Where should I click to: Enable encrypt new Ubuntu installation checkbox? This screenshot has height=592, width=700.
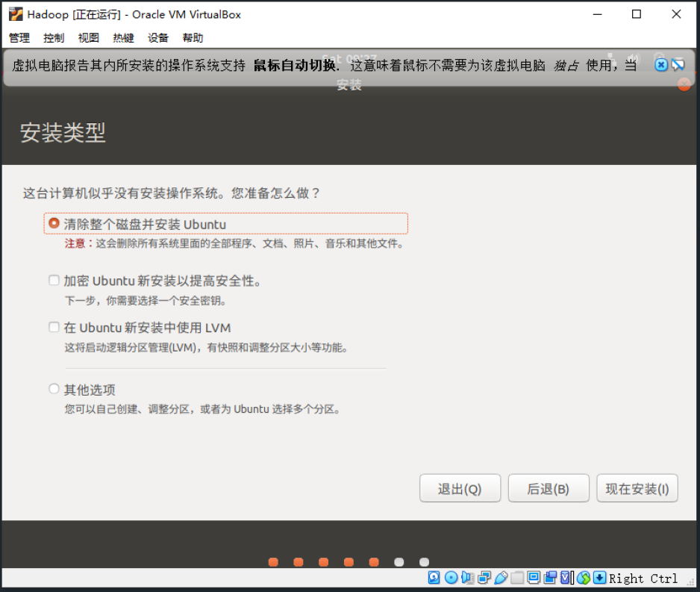tap(54, 281)
